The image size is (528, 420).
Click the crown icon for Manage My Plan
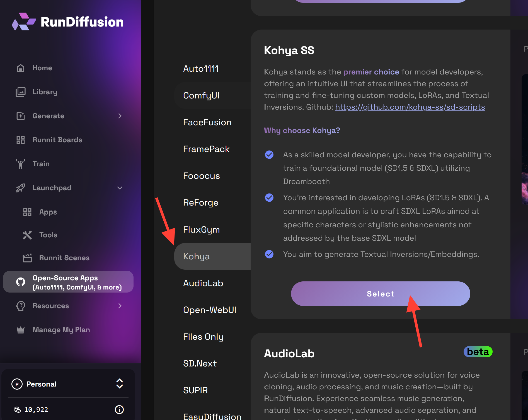coord(21,330)
